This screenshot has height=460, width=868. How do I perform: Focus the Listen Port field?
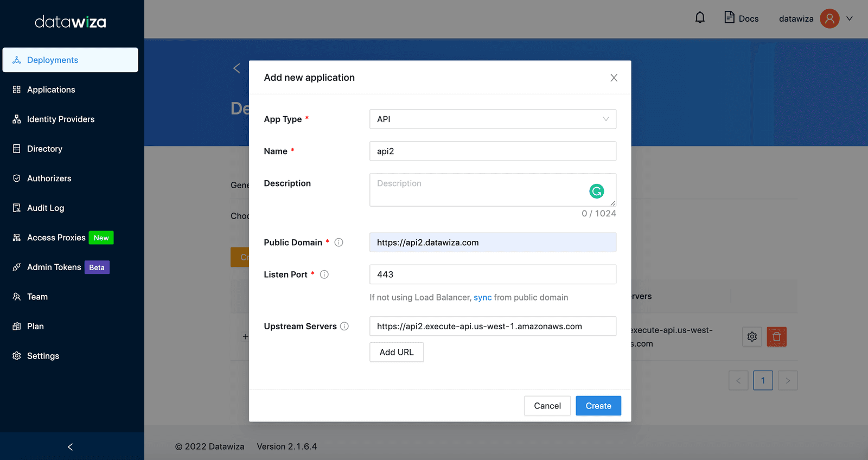(x=493, y=274)
